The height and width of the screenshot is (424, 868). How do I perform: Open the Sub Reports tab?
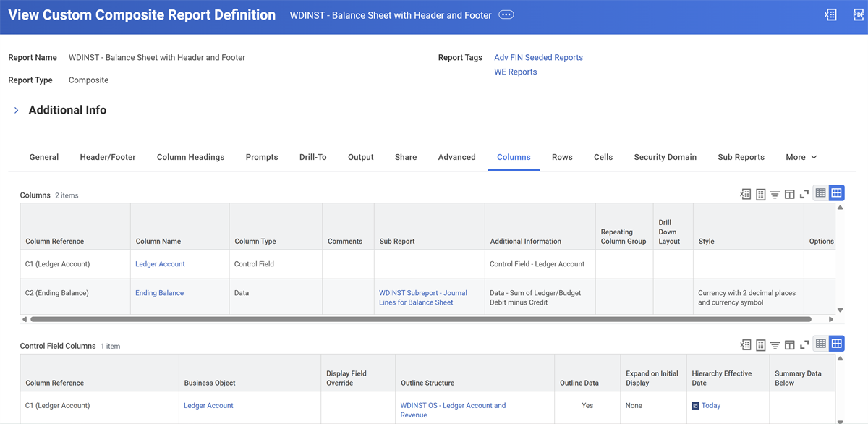[x=741, y=157]
